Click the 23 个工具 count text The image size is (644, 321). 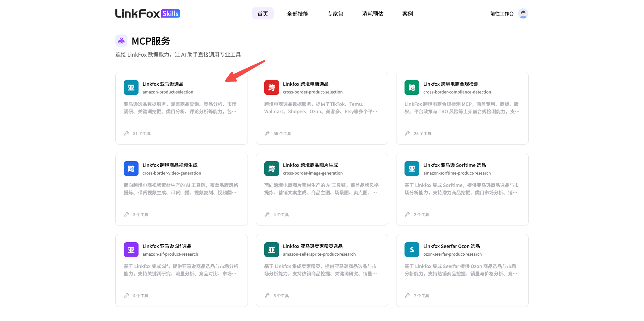coord(423,133)
